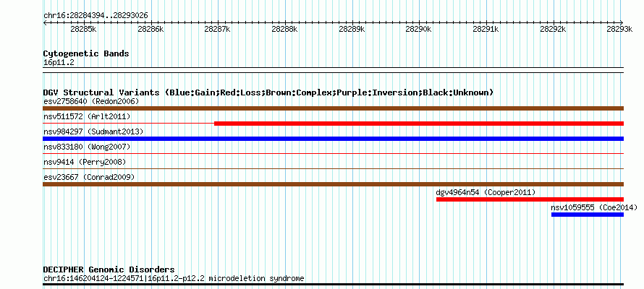Open the esv2758640 (Redon2006) label

(91, 101)
